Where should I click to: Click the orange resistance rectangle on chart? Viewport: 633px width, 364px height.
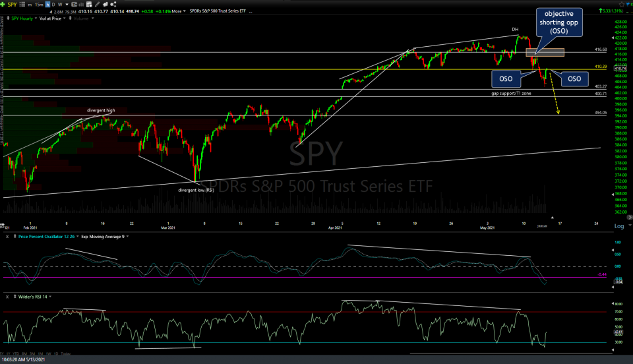[x=545, y=53]
